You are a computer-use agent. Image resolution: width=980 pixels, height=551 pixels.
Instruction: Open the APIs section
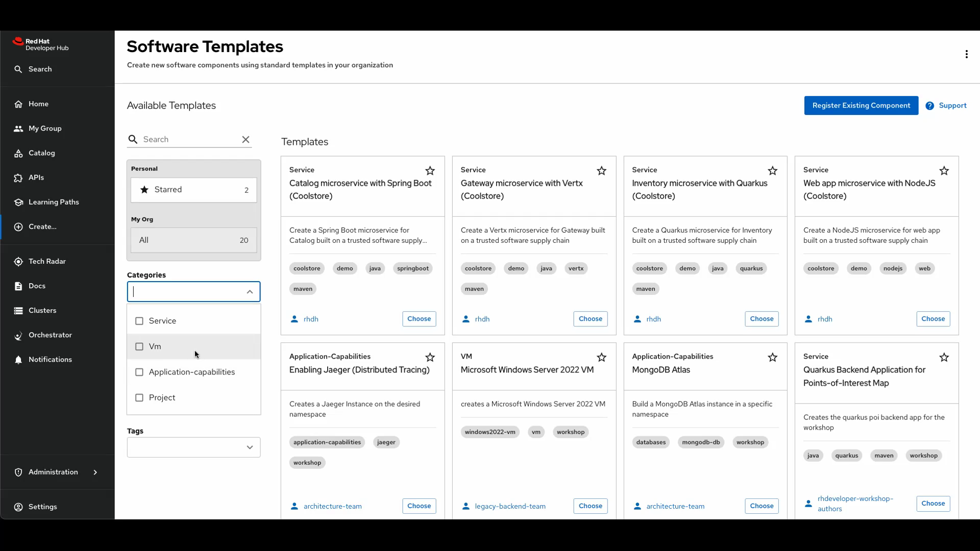(x=36, y=178)
